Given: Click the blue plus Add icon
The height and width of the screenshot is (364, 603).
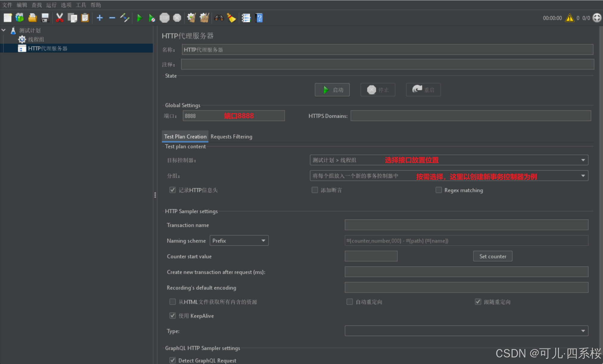Looking at the screenshot, I should [x=100, y=18].
